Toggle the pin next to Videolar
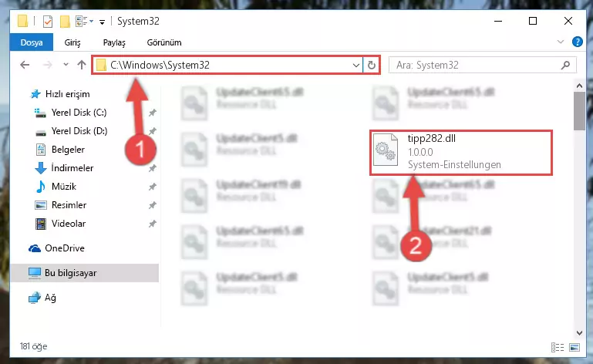This screenshot has width=593, height=364. click(x=153, y=224)
